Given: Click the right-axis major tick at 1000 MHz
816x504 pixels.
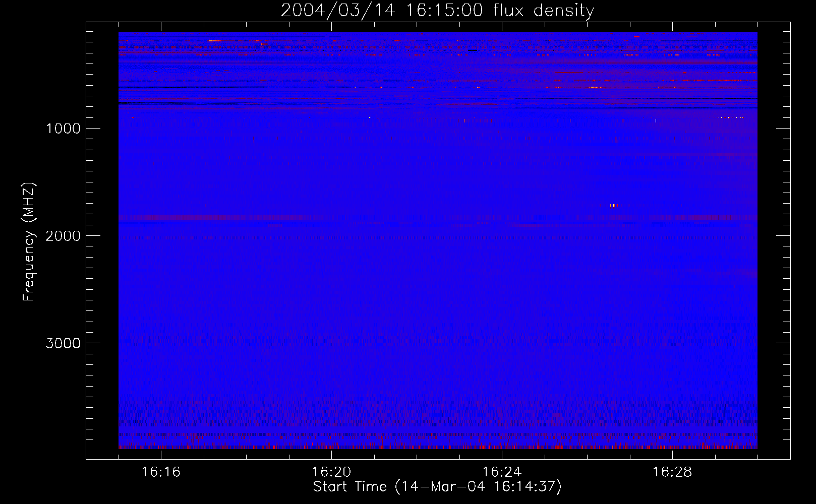Looking at the screenshot, I should [783, 128].
